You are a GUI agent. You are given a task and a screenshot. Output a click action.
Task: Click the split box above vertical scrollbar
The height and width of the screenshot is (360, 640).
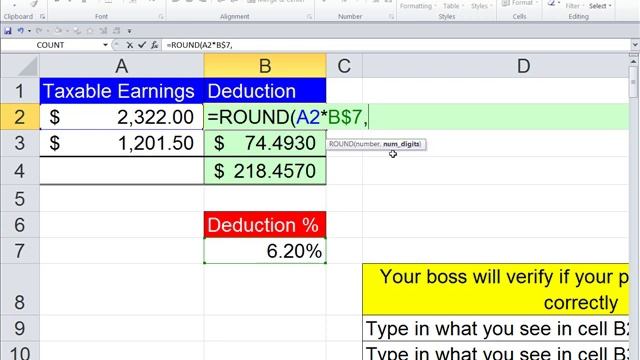tap(633, 55)
